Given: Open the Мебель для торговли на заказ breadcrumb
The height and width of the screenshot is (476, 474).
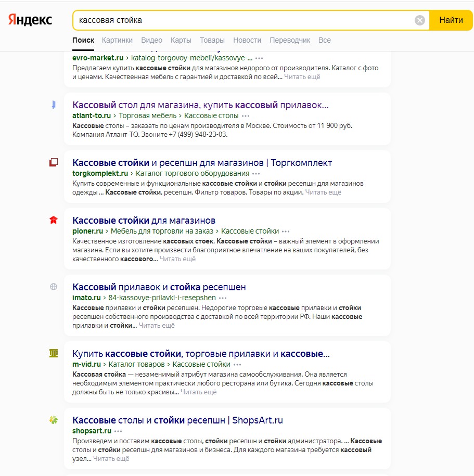Looking at the screenshot, I should [162, 231].
